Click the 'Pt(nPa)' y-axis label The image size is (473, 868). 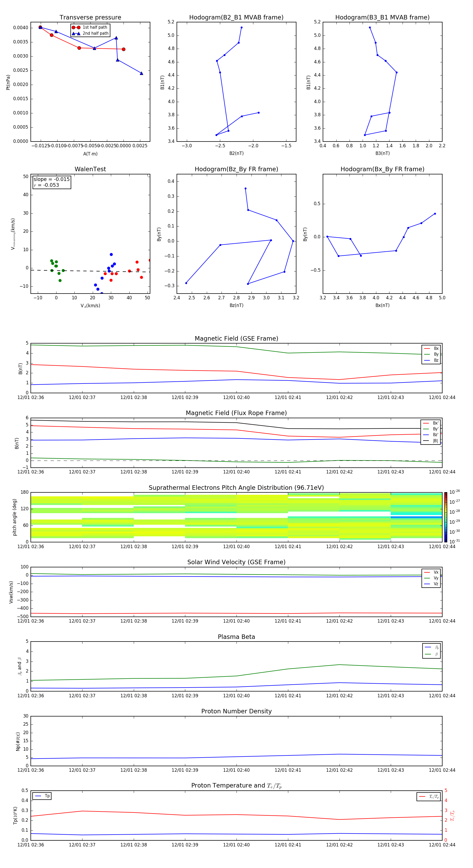point(8,82)
